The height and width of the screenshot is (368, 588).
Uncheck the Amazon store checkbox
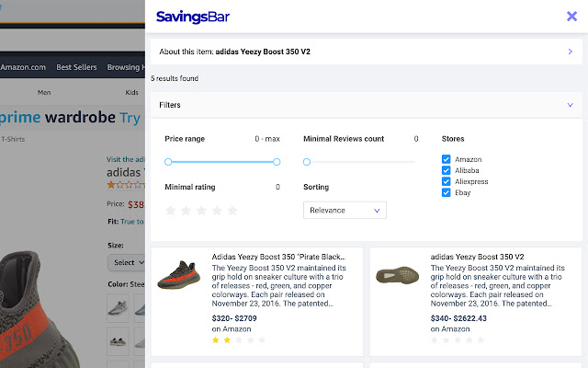(x=446, y=159)
